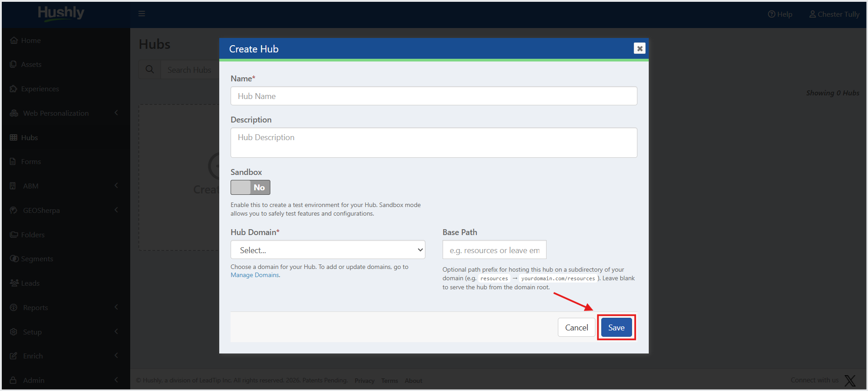Image resolution: width=868 pixels, height=391 pixels.
Task: Close the Create Hub dialog
Action: click(639, 48)
